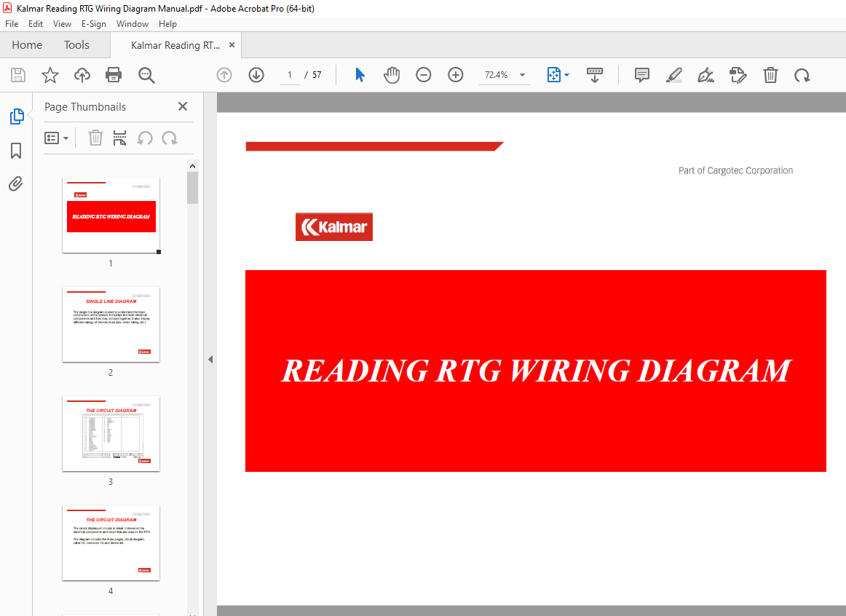Zoom out with minus button
Image resolution: width=846 pixels, height=616 pixels.
(x=424, y=75)
